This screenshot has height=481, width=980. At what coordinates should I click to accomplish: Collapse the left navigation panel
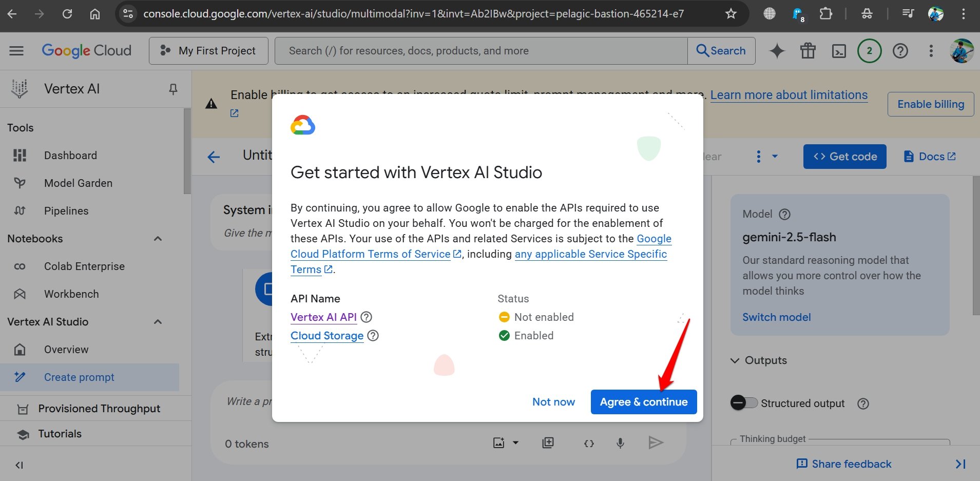[19, 465]
